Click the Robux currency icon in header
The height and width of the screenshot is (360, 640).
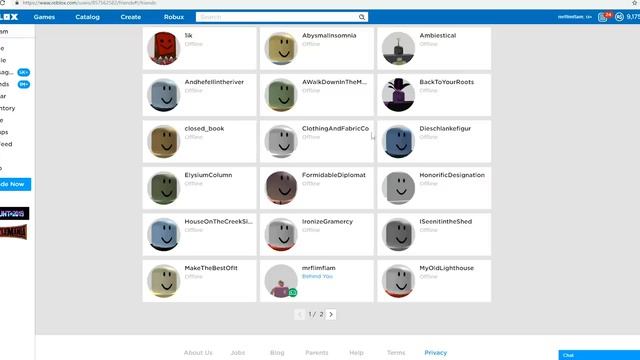(x=619, y=17)
